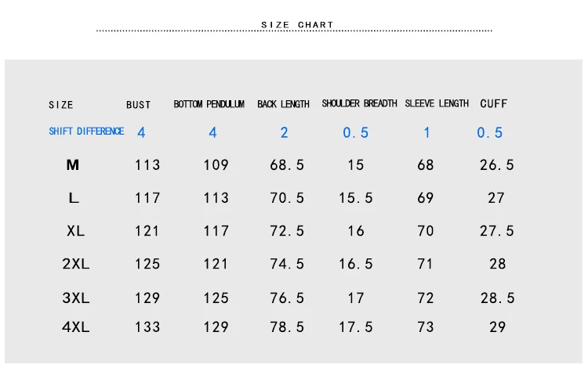Image resolution: width=588 pixels, height=379 pixels.
Task: Click the L size row label
Action: [x=74, y=198]
